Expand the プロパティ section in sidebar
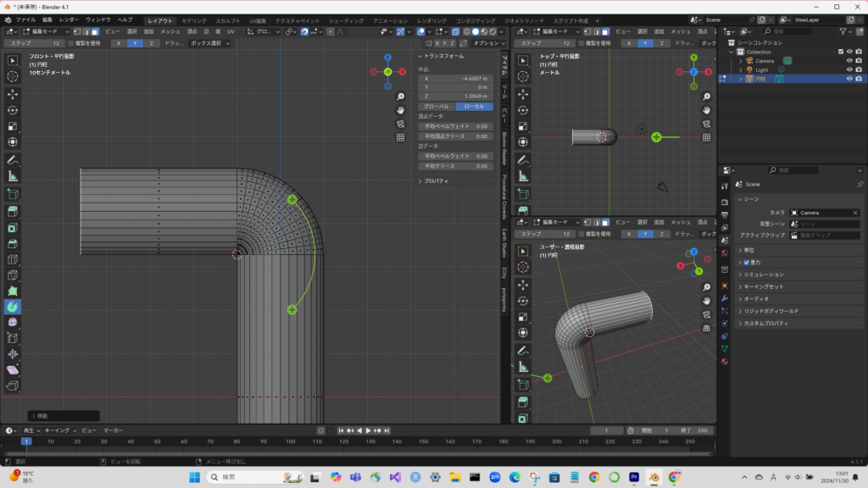This screenshot has width=868, height=488. pos(436,180)
